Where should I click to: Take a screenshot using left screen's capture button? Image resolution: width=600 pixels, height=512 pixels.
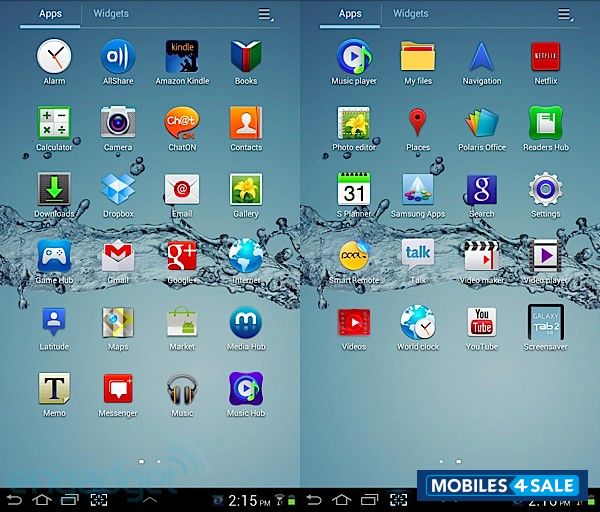coord(99,500)
